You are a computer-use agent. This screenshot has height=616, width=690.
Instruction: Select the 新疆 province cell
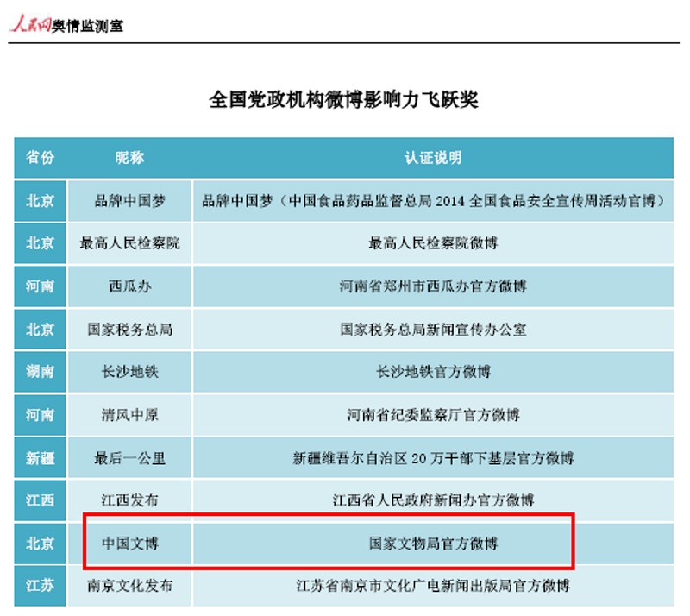coord(40,458)
